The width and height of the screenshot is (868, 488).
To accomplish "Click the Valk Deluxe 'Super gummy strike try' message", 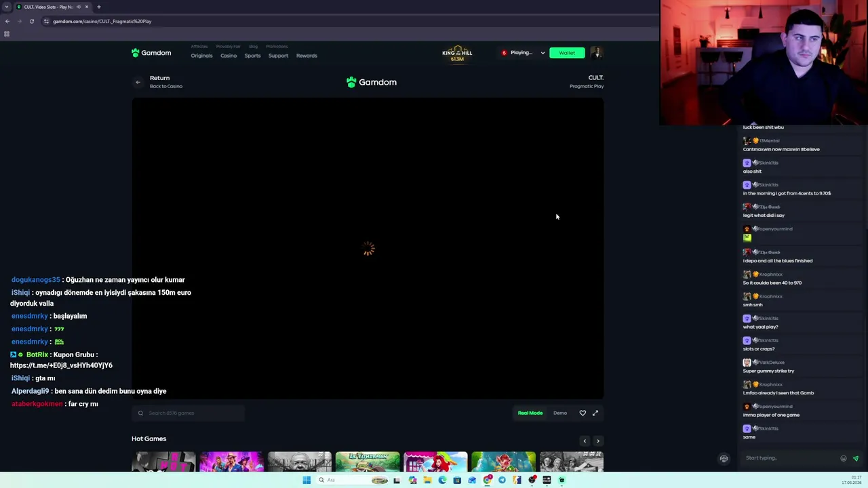I will pyautogui.click(x=768, y=371).
